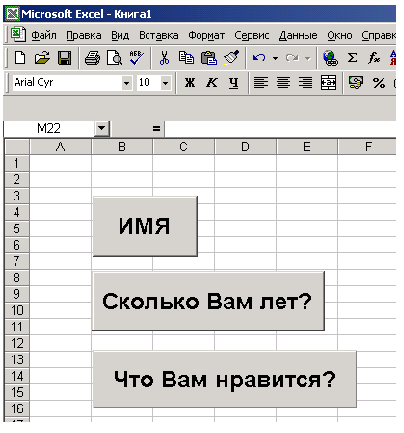Create a new blank workbook

pyautogui.click(x=20, y=58)
